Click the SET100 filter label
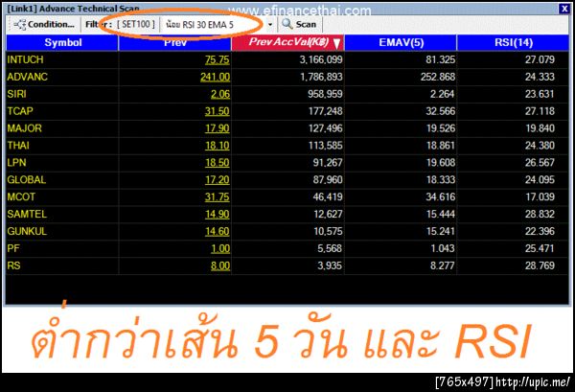The image size is (575, 392). click(x=136, y=24)
